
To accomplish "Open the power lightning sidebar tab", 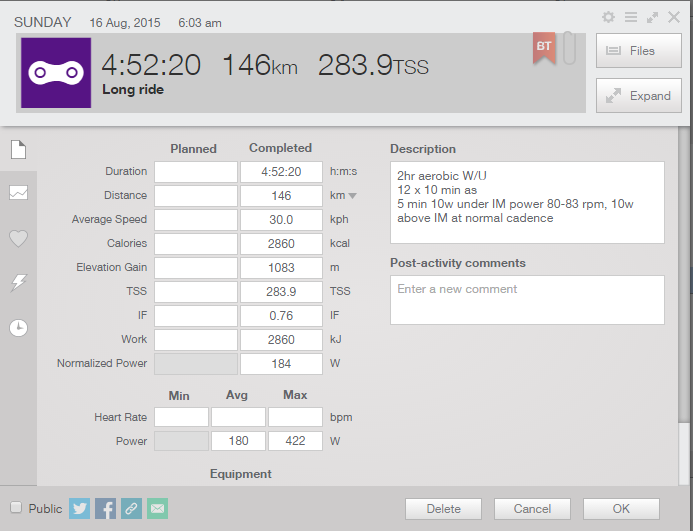I will click(19, 283).
